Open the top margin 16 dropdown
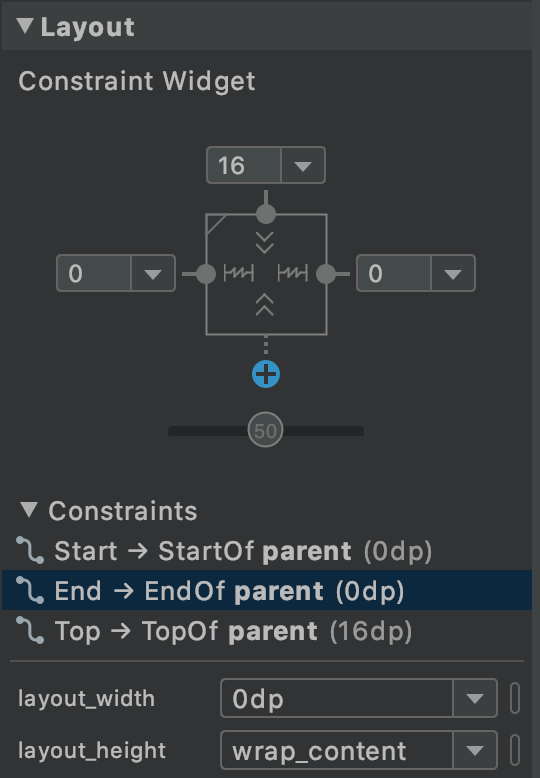Image resolution: width=540 pixels, height=778 pixels. pyautogui.click(x=303, y=165)
